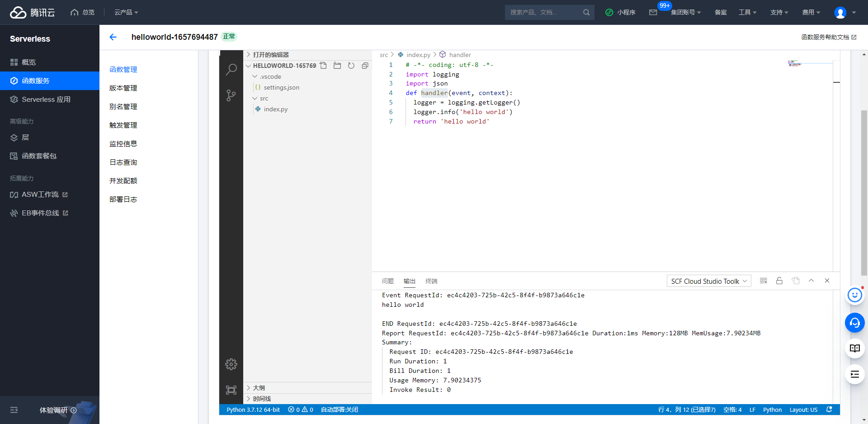This screenshot has height=424, width=868.
Task: Go back using the blue arrow
Action: (113, 37)
